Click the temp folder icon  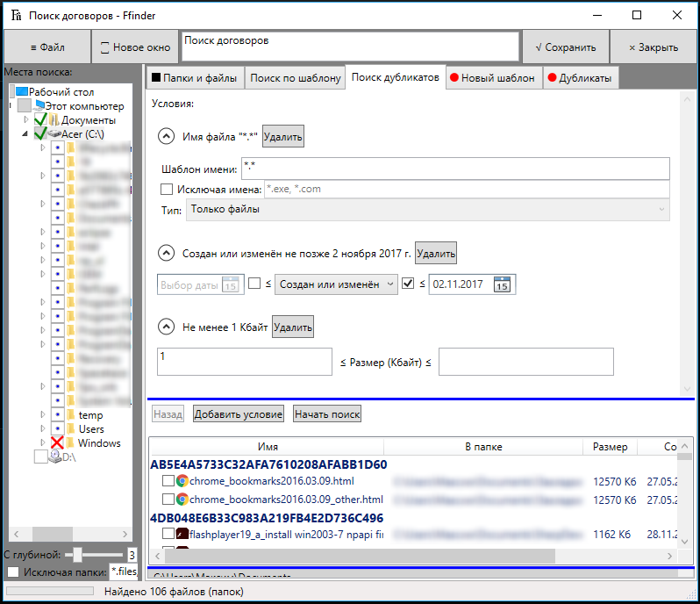tap(70, 415)
